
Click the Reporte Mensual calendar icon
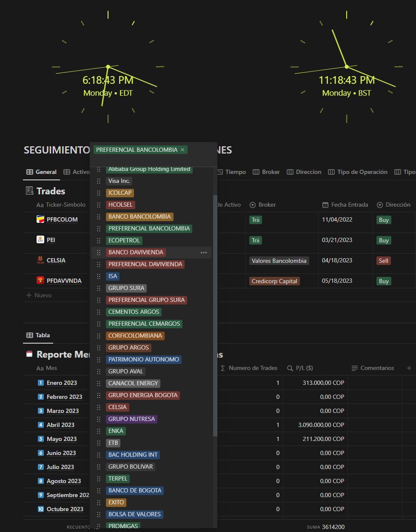[29, 354]
